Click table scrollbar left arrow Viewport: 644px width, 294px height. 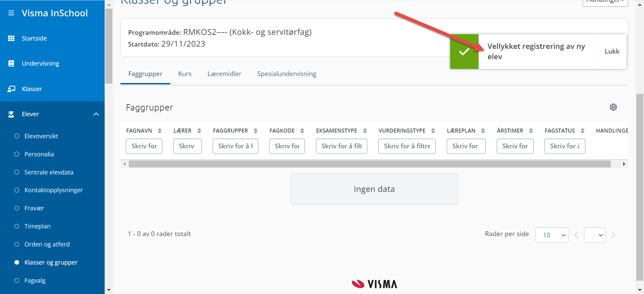click(124, 164)
